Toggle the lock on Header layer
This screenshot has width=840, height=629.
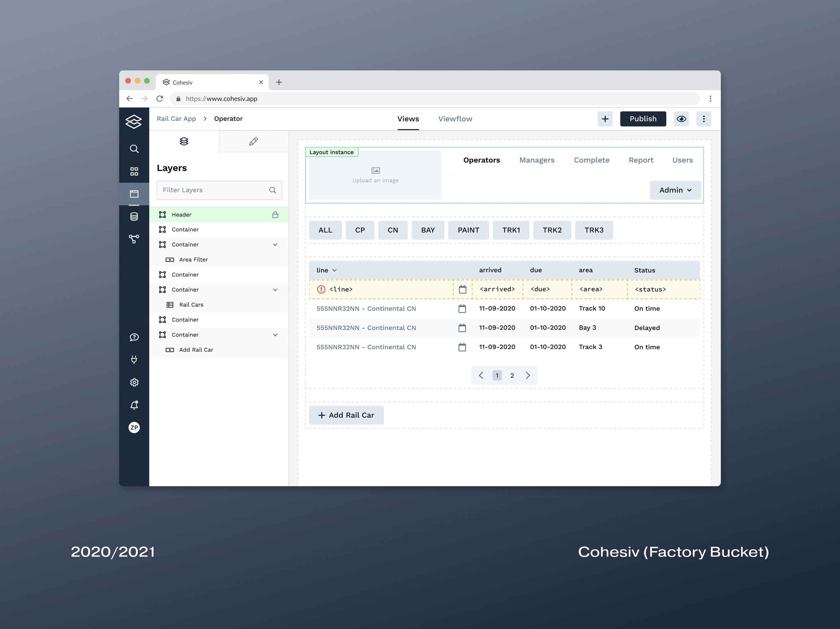[275, 215]
